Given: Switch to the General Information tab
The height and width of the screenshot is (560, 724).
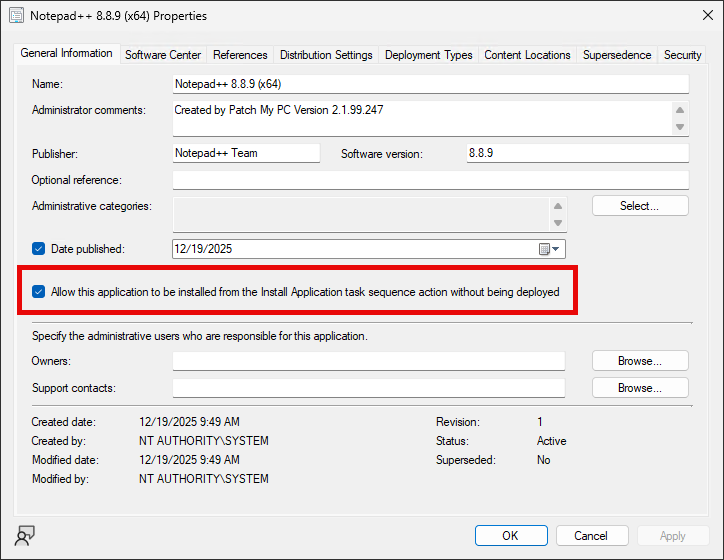Looking at the screenshot, I should coord(66,54).
